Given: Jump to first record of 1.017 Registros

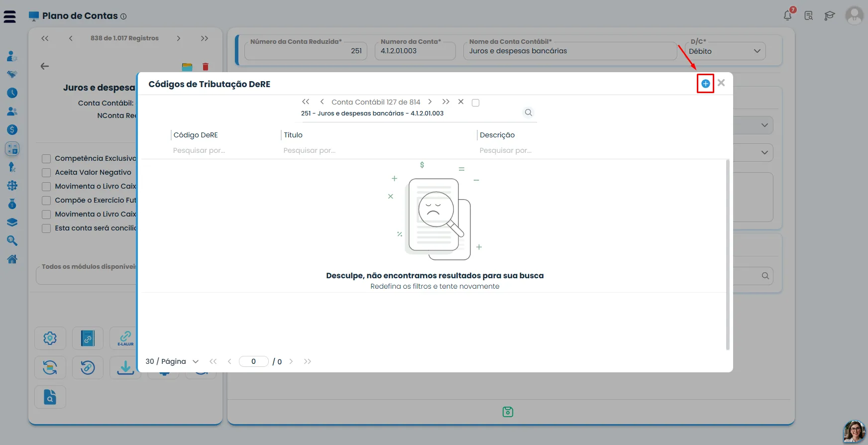Looking at the screenshot, I should [45, 38].
